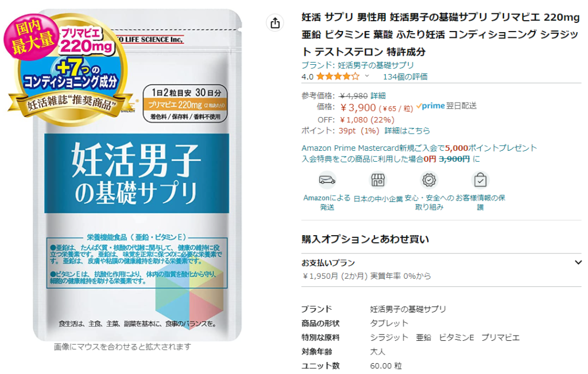Click 詳細 link next to reference price
This screenshot has width=588, height=374.
click(x=378, y=96)
